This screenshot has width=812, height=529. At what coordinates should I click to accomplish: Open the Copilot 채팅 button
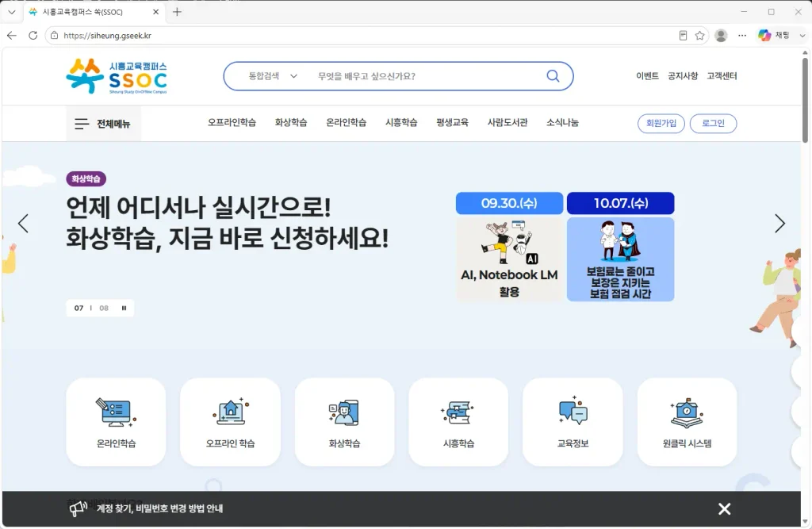click(x=774, y=35)
